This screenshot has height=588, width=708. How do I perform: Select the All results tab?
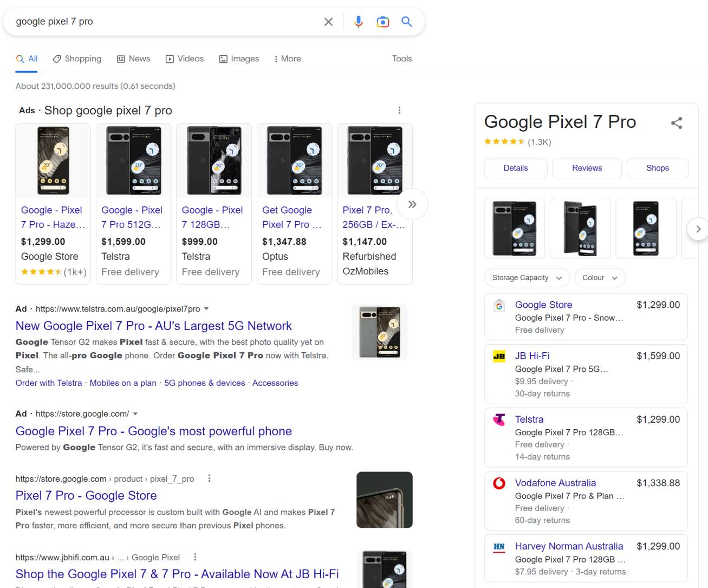coord(27,59)
